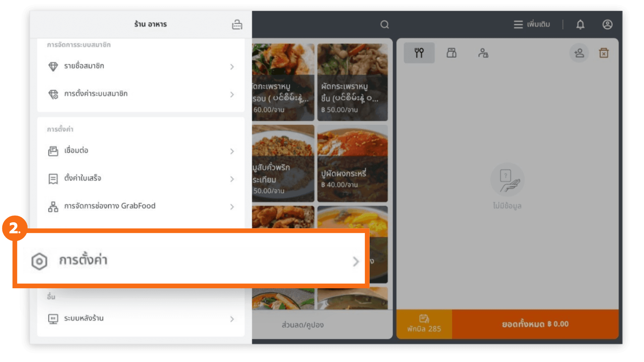
Task: Open the user profile icon
Action: pos(607,24)
